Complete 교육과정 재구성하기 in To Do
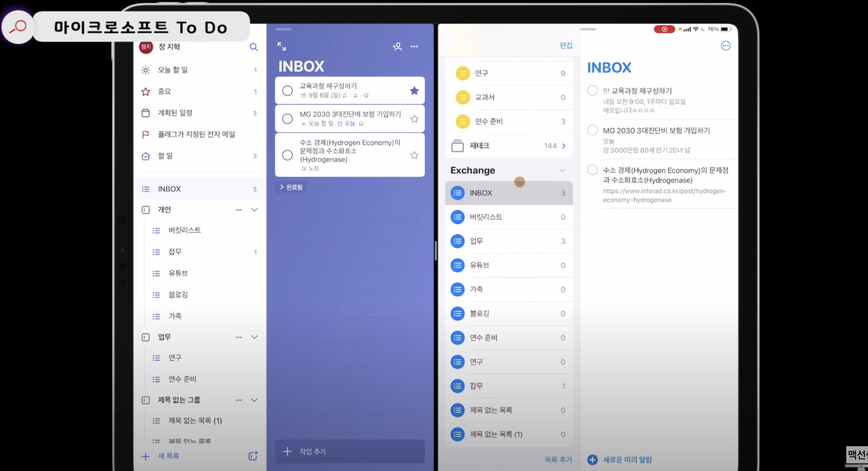The image size is (868, 471). coord(287,91)
